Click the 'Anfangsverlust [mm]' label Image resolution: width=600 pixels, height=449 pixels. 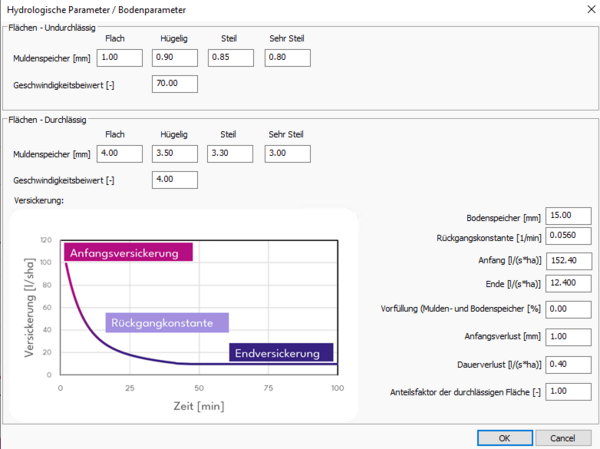tap(502, 336)
